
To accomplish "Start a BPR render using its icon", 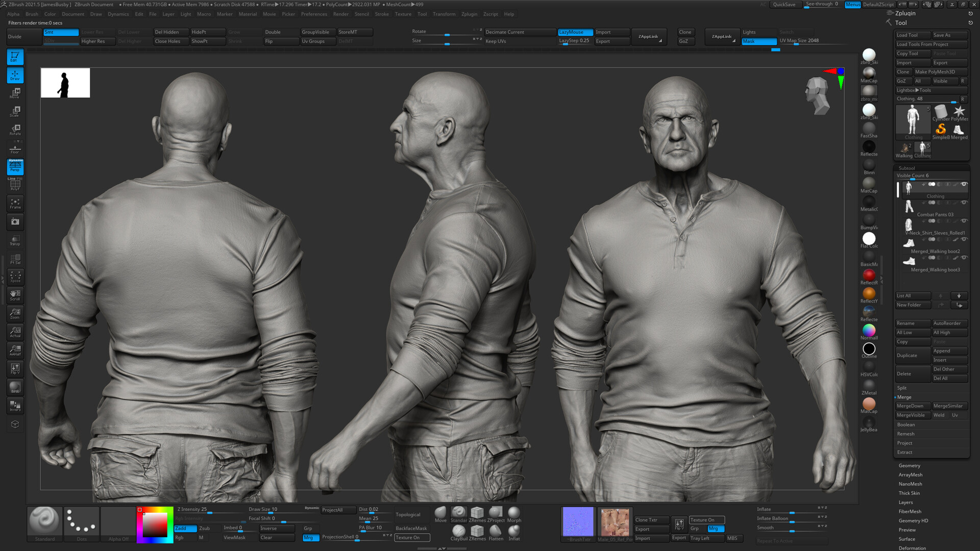I will point(14,387).
